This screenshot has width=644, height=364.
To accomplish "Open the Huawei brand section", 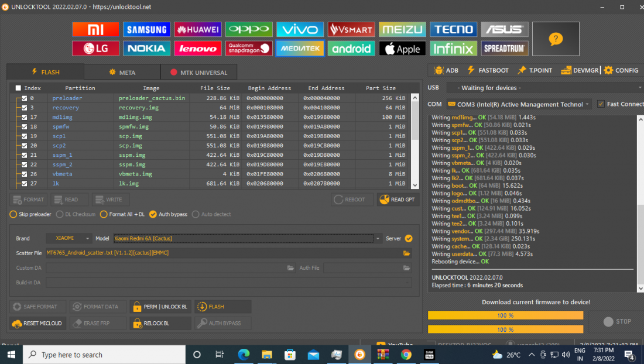I will pyautogui.click(x=197, y=29).
